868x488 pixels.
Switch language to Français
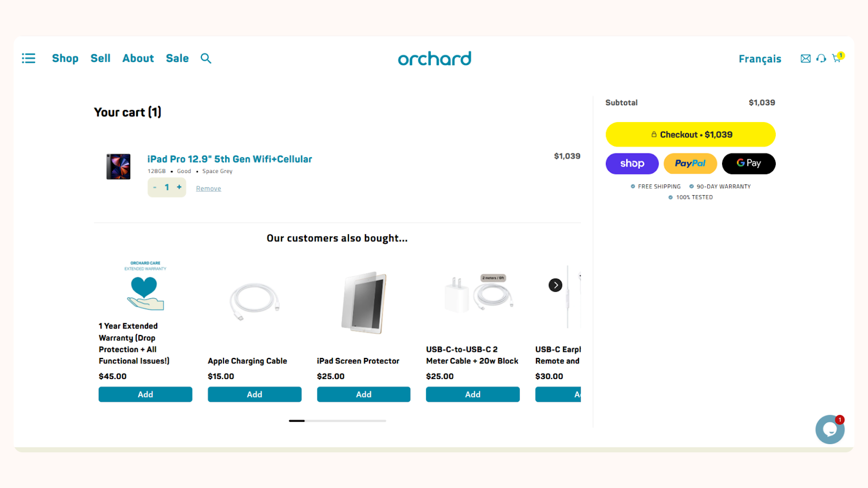point(759,58)
